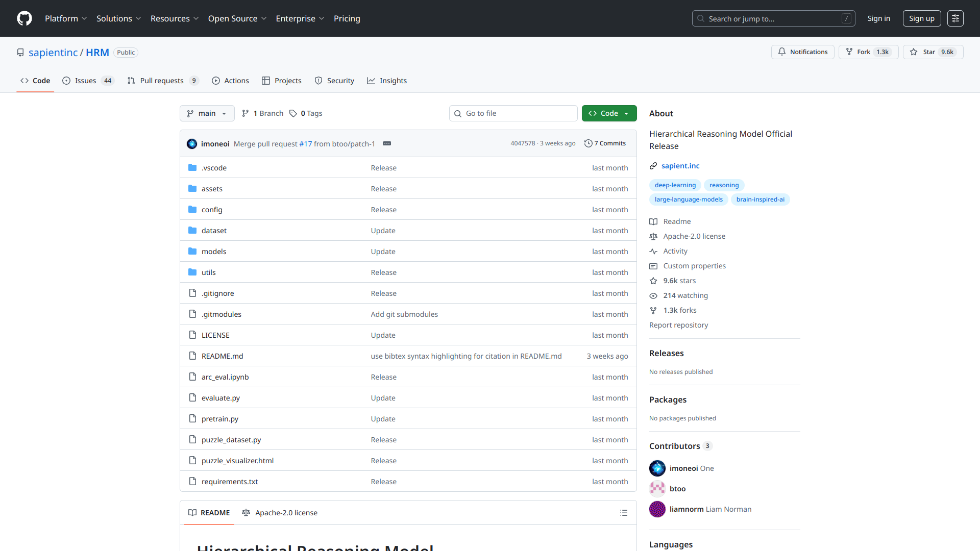980x551 pixels.
Task: Click the top-right settings sliders icon
Action: tap(955, 18)
